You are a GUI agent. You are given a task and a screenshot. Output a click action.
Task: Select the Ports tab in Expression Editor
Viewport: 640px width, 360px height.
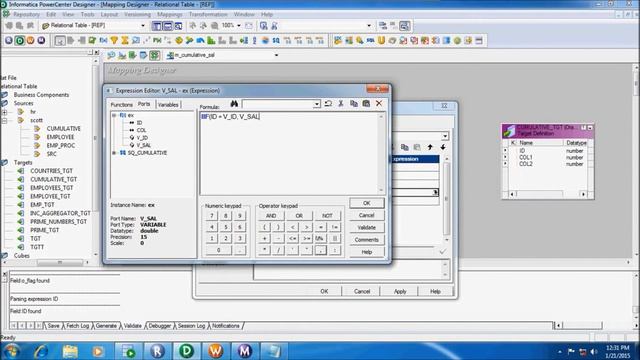click(x=144, y=104)
